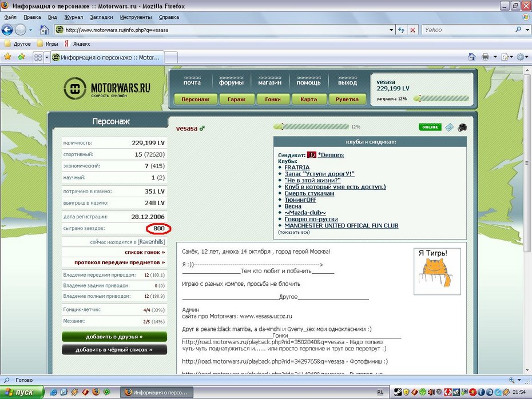Click добавить в чёрный список button
Viewport: 532px width, 399px height.
(x=114, y=349)
